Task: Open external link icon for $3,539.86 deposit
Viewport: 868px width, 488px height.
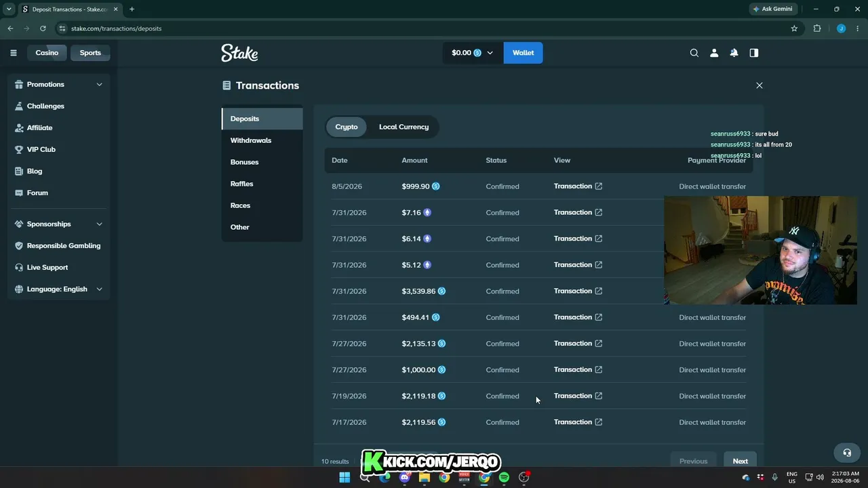Action: click(598, 291)
